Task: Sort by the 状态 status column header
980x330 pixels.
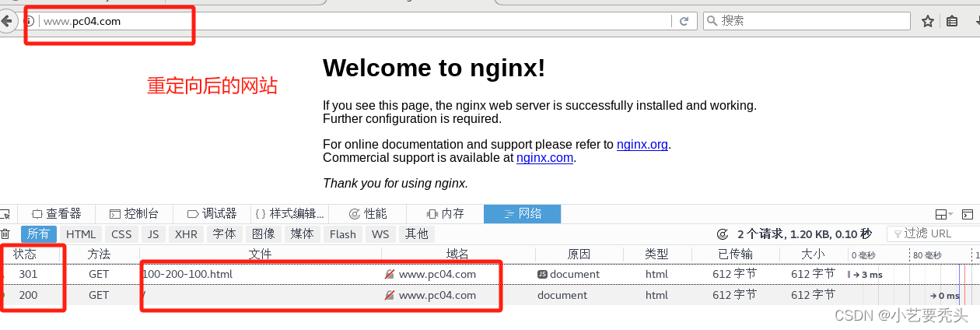Action: (x=25, y=254)
